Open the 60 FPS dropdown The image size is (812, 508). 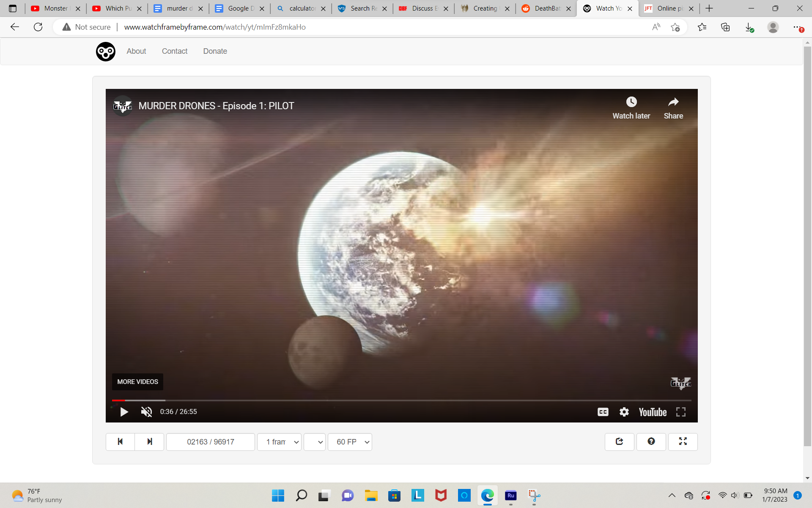tap(350, 442)
